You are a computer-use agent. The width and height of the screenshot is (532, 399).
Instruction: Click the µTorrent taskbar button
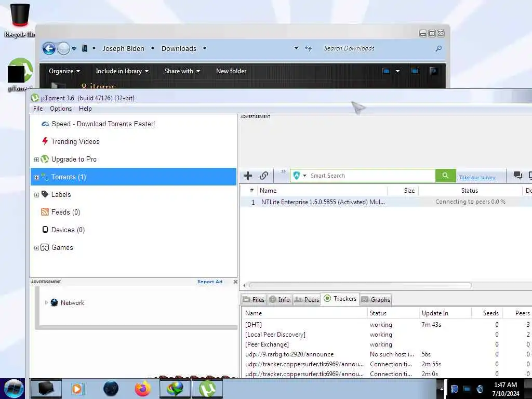click(x=207, y=389)
